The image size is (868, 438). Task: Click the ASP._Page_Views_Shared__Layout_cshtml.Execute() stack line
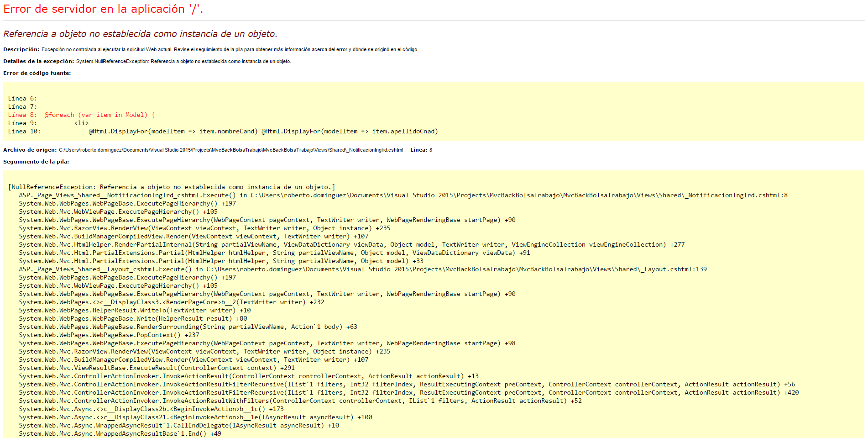pos(363,269)
